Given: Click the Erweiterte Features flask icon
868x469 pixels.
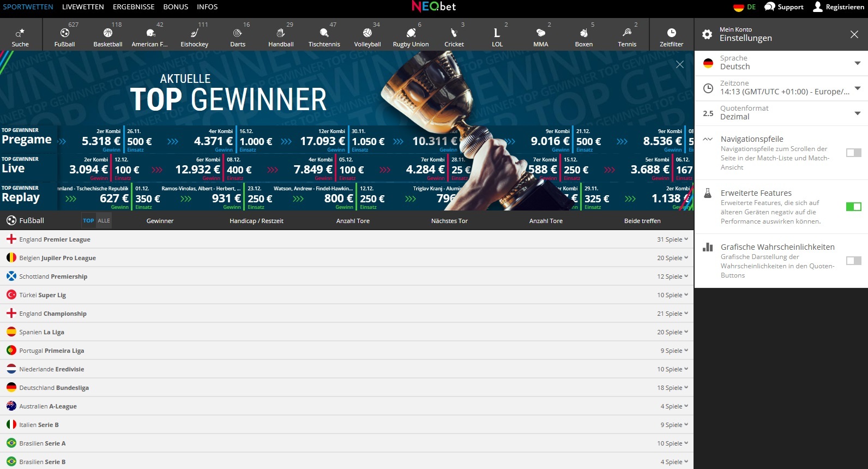Looking at the screenshot, I should pos(708,193).
